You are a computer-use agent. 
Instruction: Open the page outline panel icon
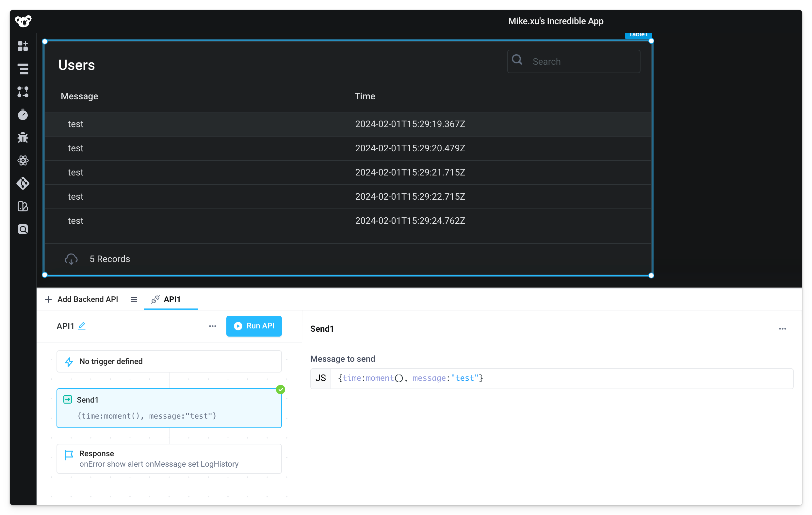point(23,69)
